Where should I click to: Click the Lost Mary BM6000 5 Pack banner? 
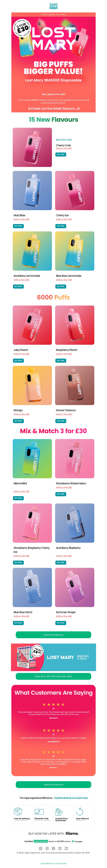coord(53,657)
